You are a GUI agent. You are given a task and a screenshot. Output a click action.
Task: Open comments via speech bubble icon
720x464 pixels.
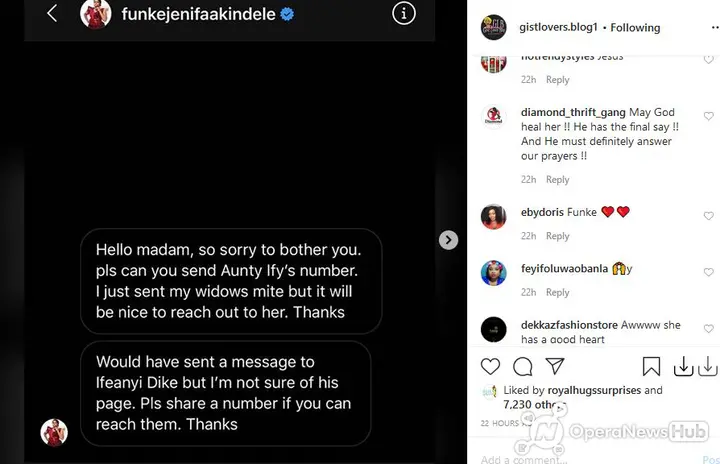(x=523, y=367)
